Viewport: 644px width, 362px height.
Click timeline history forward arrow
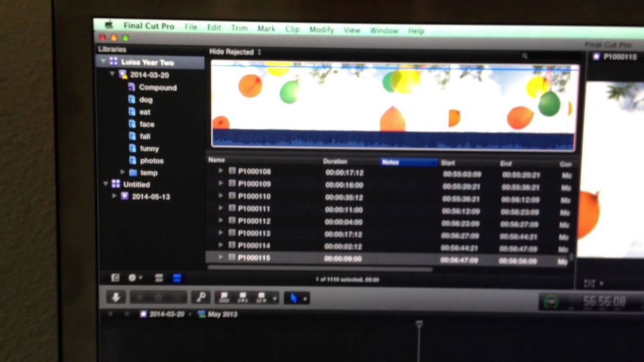coord(127,314)
